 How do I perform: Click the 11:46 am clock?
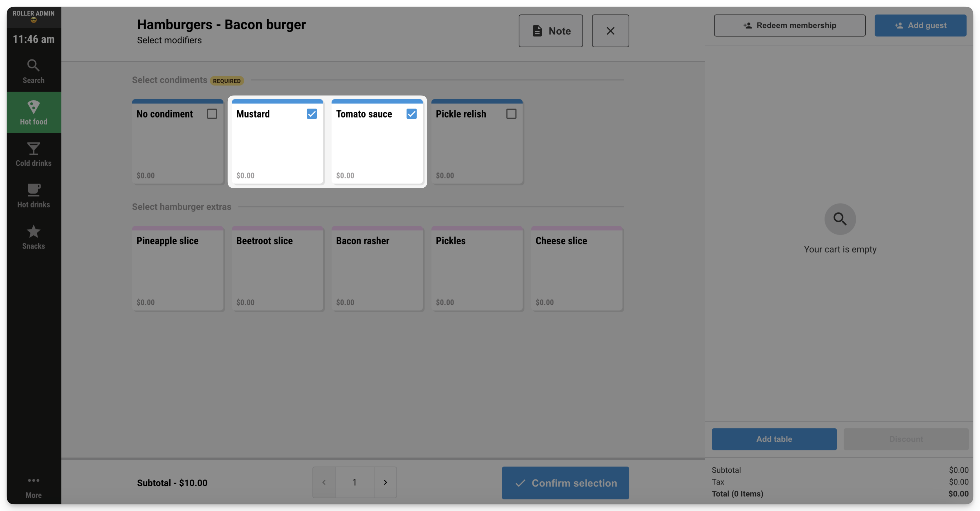[34, 39]
